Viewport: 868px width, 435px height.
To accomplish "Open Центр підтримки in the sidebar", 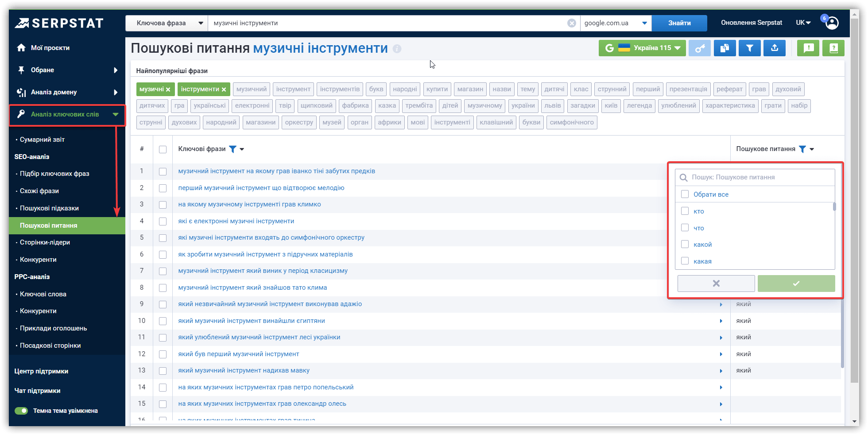I will tap(41, 371).
